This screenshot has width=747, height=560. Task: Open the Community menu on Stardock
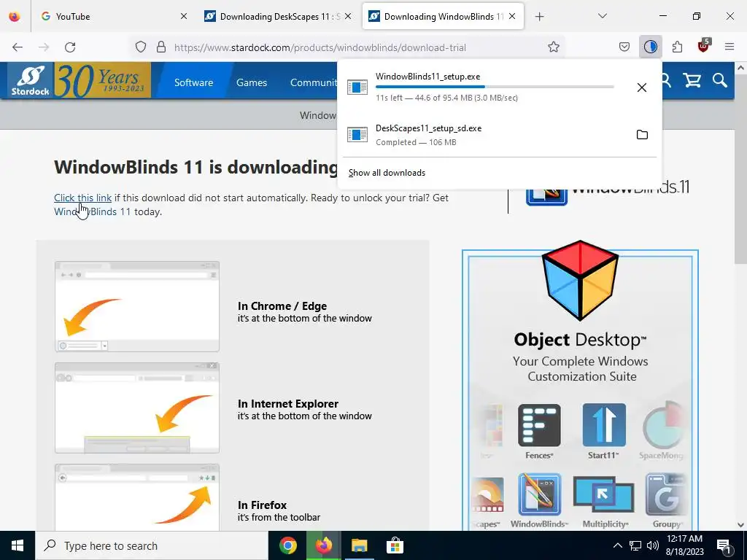314,82
